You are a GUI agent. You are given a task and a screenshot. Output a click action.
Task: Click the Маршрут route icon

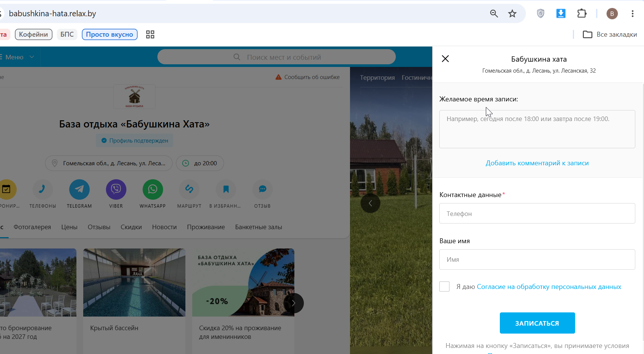(x=189, y=189)
